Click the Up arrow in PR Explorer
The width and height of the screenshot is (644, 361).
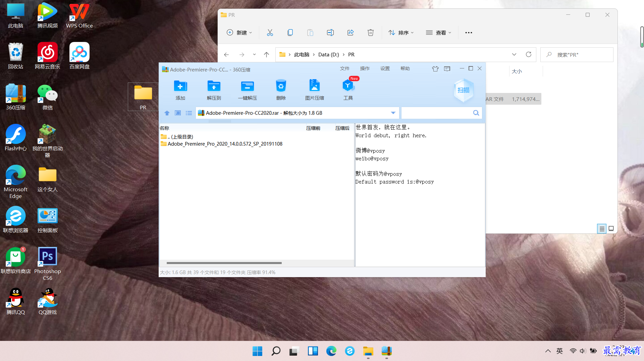point(266,55)
